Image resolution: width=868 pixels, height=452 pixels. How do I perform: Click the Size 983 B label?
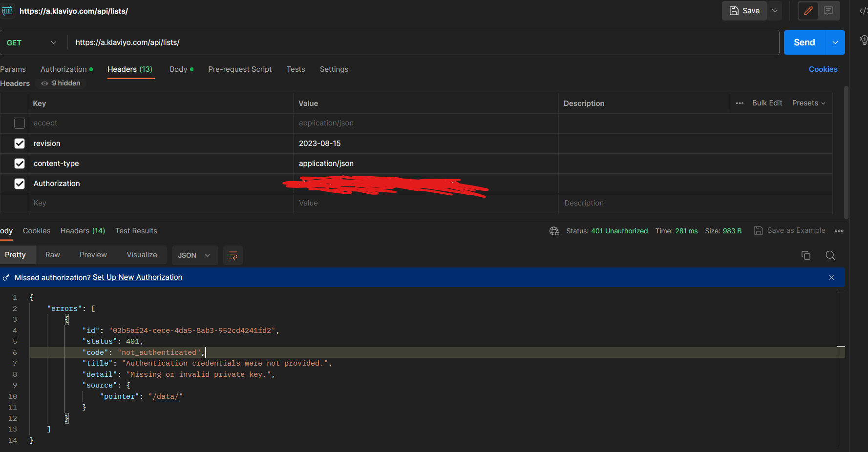pyautogui.click(x=723, y=231)
